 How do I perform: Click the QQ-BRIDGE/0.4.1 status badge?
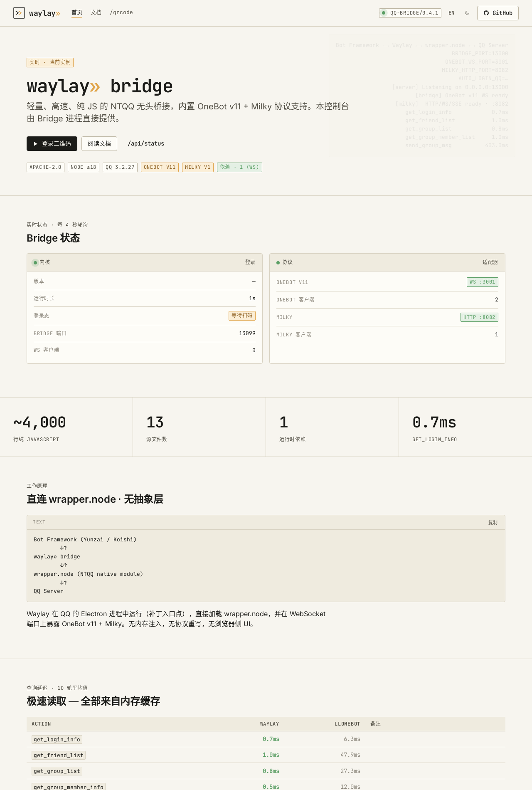[x=410, y=13]
